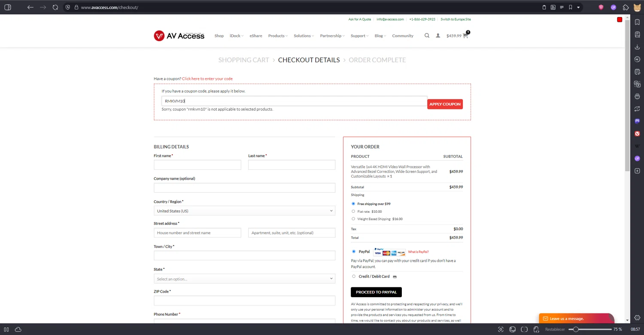644x335 pixels.
Task: Click Proceed to PayPal button
Action: (x=376, y=292)
